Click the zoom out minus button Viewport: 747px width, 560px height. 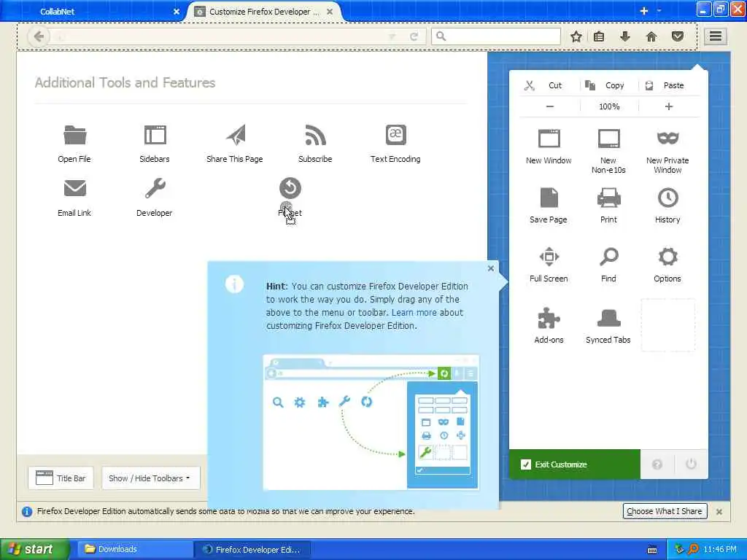click(x=550, y=106)
